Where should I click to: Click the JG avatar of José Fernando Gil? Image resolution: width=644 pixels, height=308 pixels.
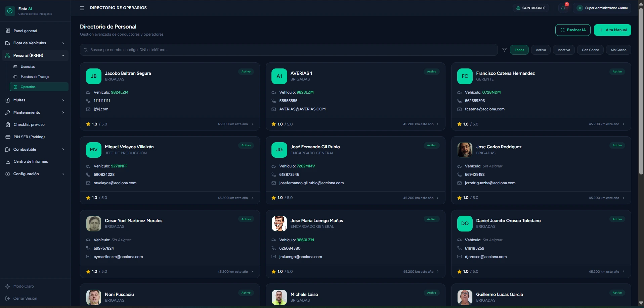(x=279, y=150)
